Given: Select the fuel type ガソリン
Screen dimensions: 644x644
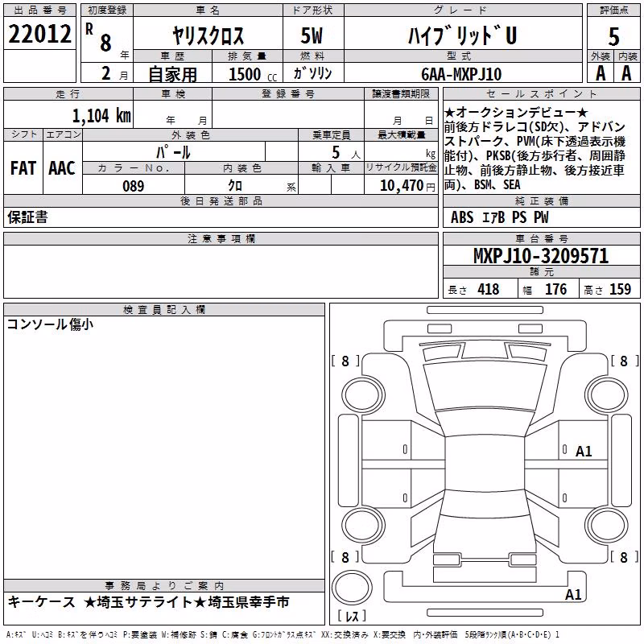Looking at the screenshot, I should pos(312,73).
